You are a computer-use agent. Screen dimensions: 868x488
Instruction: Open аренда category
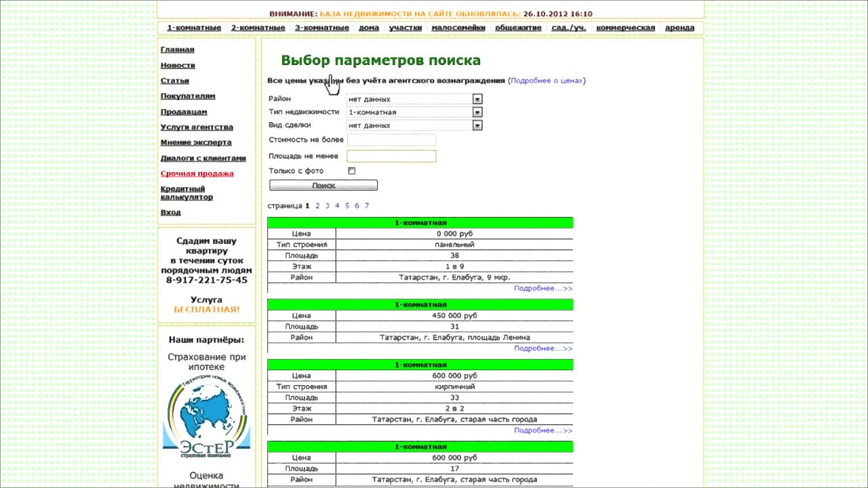(679, 28)
